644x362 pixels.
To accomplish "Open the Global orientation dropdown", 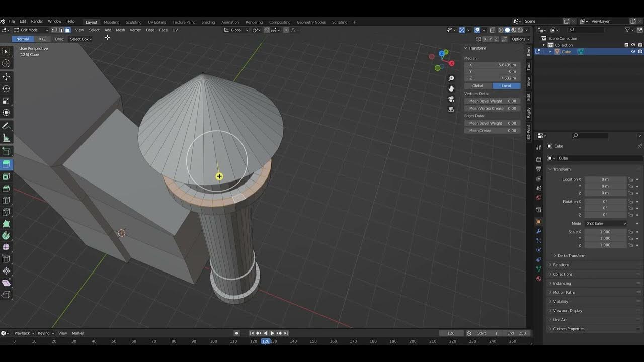I will click(x=236, y=30).
